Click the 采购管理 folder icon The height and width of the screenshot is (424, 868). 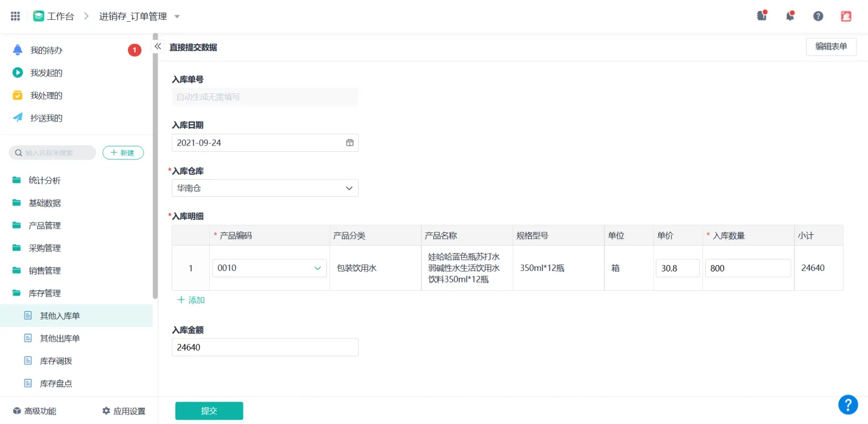pos(17,248)
